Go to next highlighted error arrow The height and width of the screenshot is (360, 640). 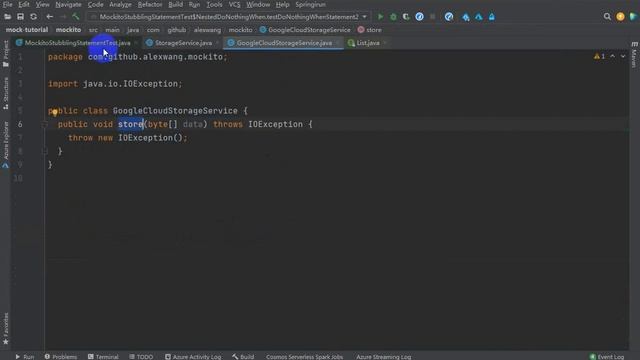[623, 56]
